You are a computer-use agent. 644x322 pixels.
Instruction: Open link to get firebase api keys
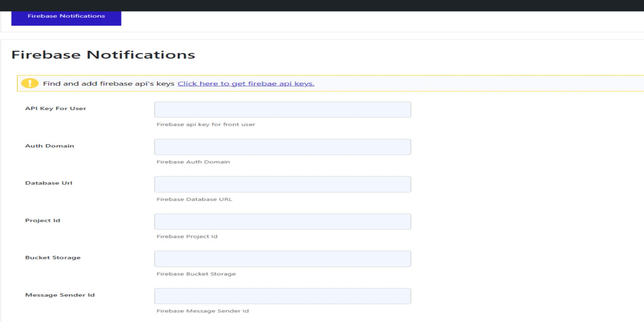[246, 83]
